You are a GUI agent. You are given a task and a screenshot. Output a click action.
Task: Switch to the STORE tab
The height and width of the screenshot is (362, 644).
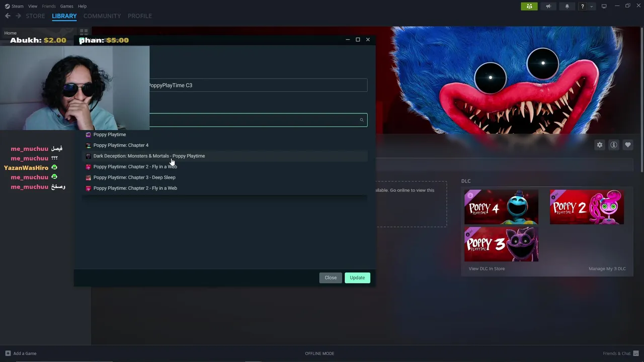click(35, 16)
